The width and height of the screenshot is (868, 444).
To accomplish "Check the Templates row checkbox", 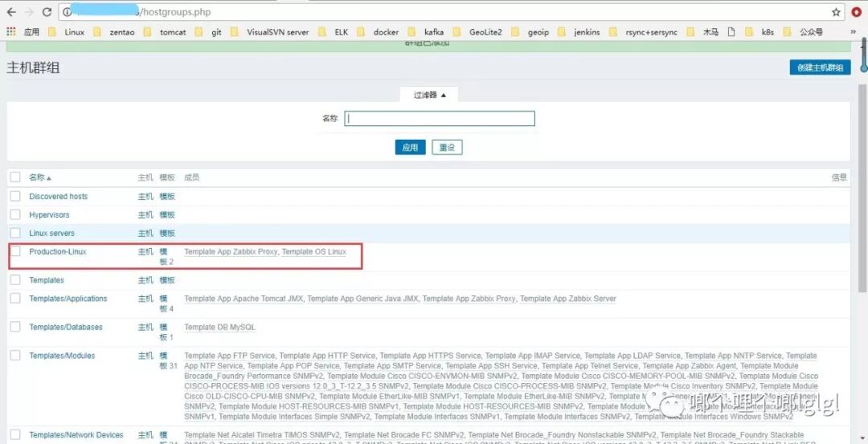I will click(15, 279).
